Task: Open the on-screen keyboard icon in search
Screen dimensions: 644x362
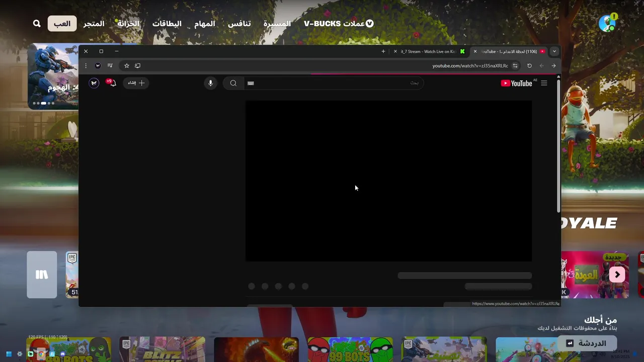Action: pos(251,83)
